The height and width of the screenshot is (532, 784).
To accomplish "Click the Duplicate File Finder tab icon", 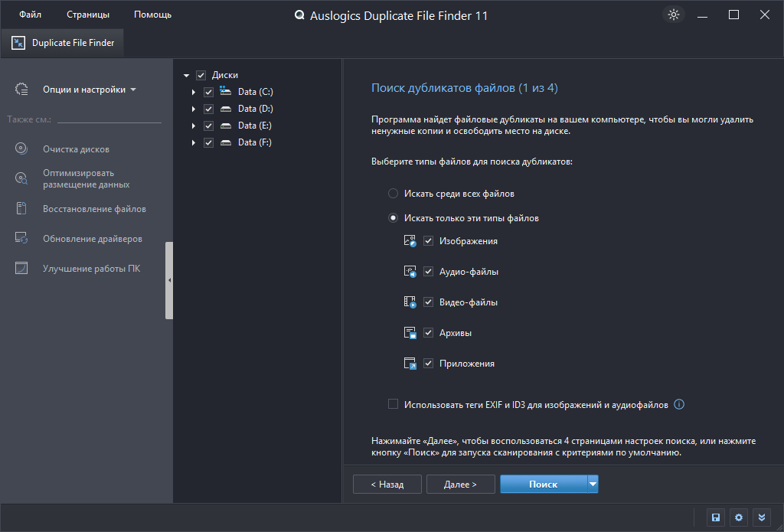I will coord(18,43).
